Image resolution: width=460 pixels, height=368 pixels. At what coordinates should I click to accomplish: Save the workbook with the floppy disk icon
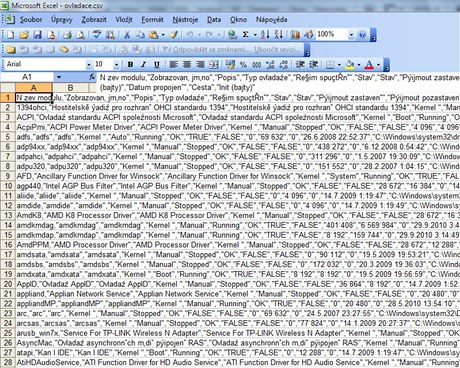pyautogui.click(x=37, y=35)
